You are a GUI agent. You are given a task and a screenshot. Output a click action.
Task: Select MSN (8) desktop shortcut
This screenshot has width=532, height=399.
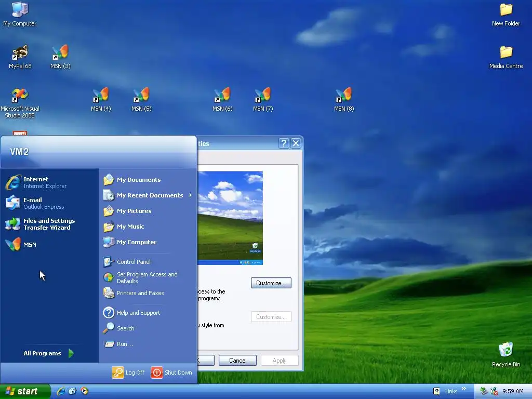coord(344,99)
